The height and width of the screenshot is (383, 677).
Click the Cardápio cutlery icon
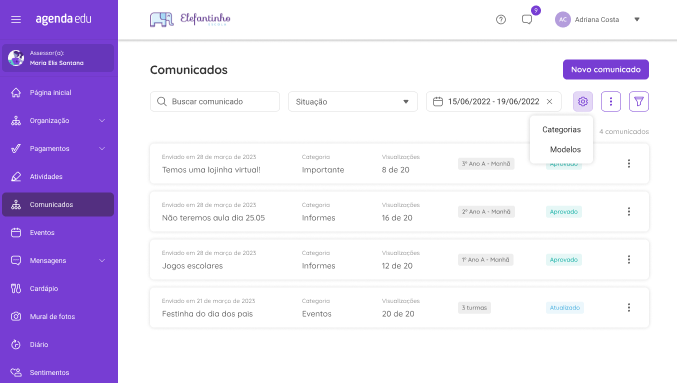16,288
